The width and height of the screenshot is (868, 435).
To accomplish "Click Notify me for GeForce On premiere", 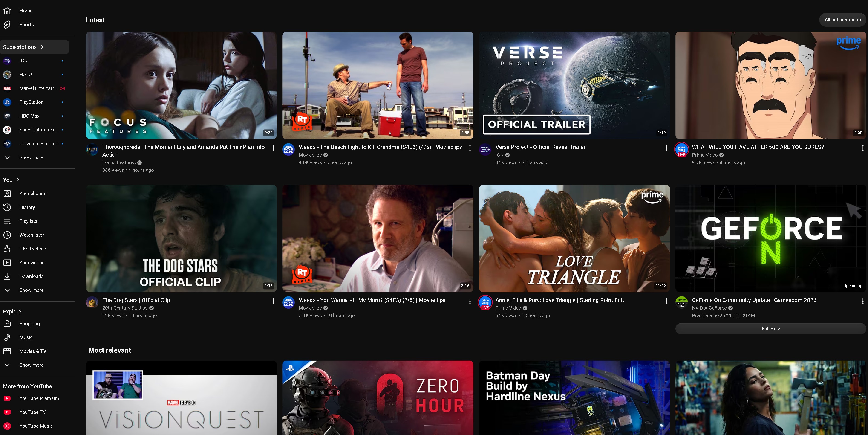I will point(771,329).
